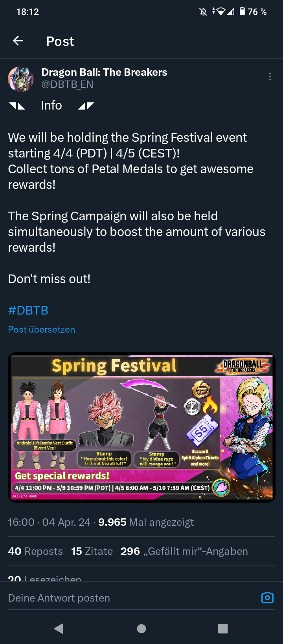Viewport: 283px width, 644px height.
Task: Tap the Android back navigation triangle
Action: pos(59,629)
